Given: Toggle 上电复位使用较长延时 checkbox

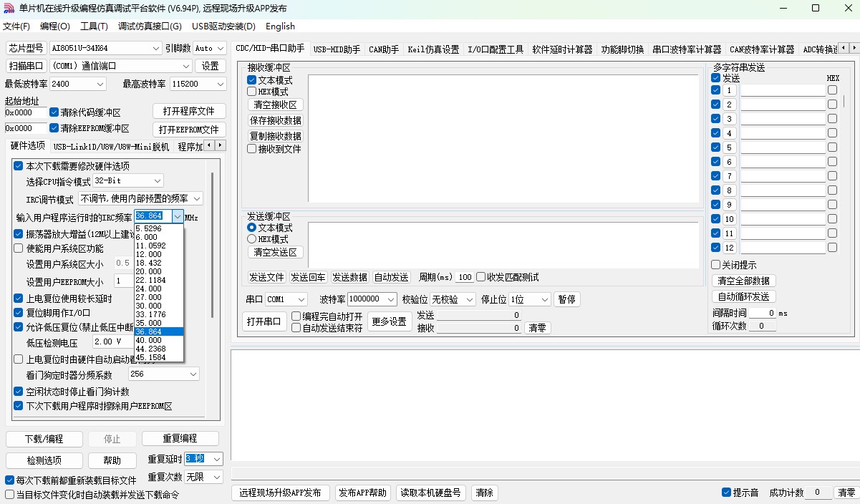Looking at the screenshot, I should coord(19,299).
